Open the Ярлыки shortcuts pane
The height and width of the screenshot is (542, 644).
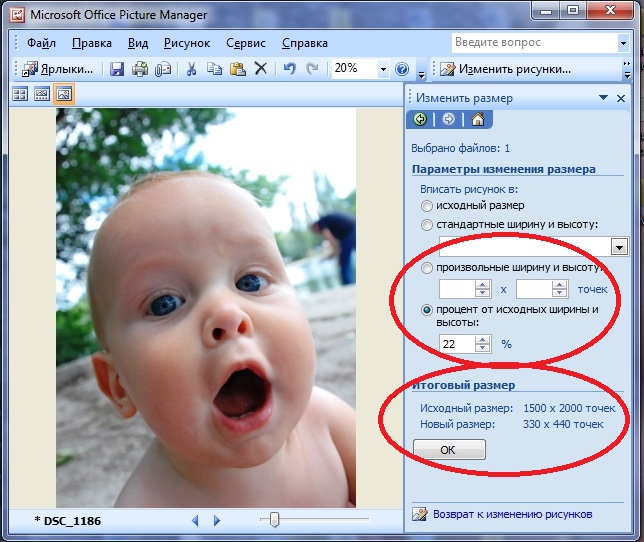[x=58, y=69]
